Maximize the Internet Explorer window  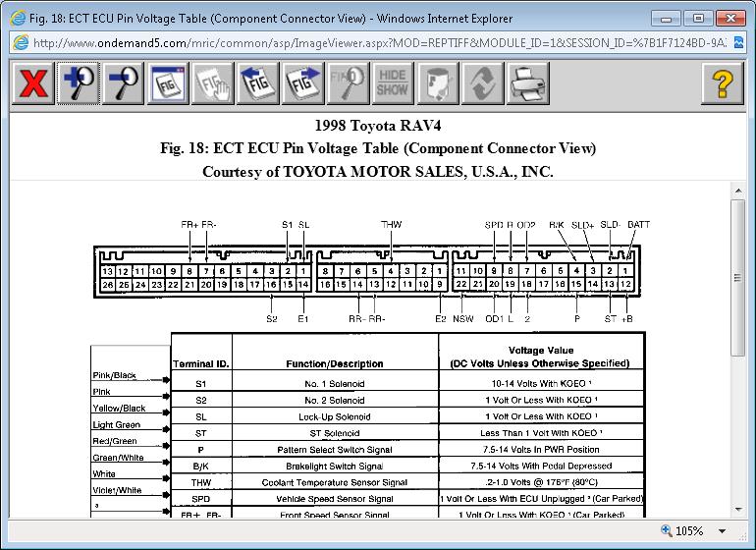click(698, 19)
